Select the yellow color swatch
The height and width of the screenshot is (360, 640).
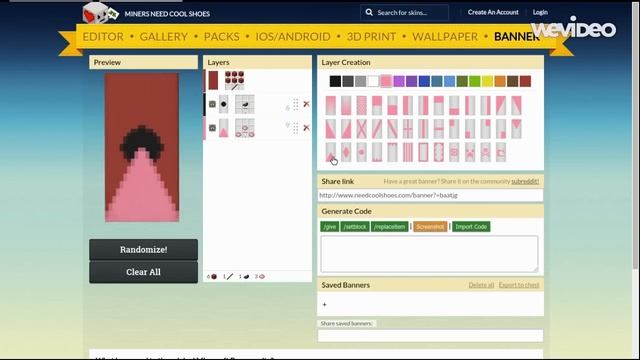tap(487, 81)
